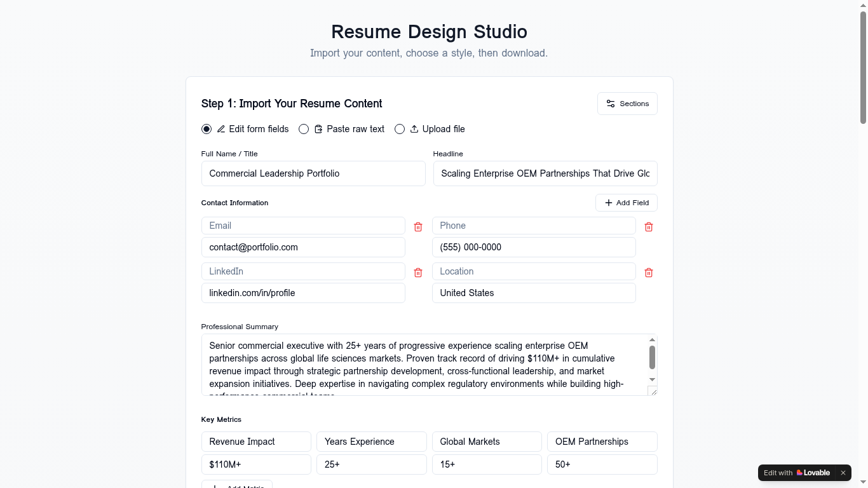Delete the Email contact field
The height and width of the screenshot is (488, 868).
(x=418, y=227)
